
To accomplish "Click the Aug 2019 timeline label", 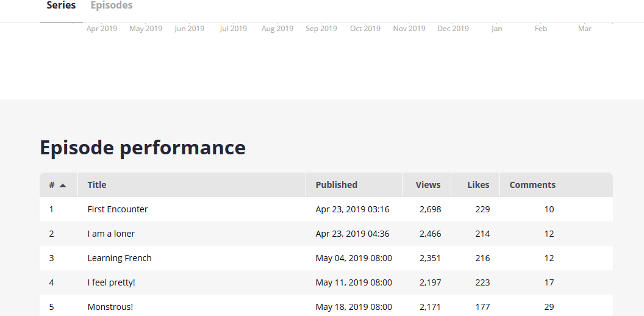I will pos(277,29).
